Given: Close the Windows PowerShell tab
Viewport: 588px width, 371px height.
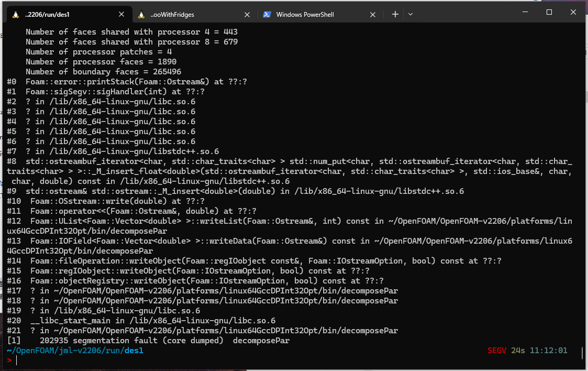Looking at the screenshot, I should pyautogui.click(x=373, y=15).
